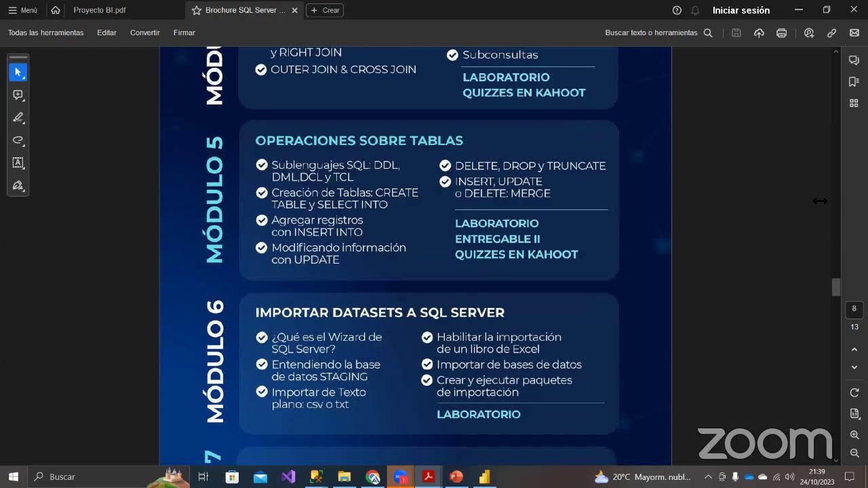Open the Windows Start menu

pos(13,476)
